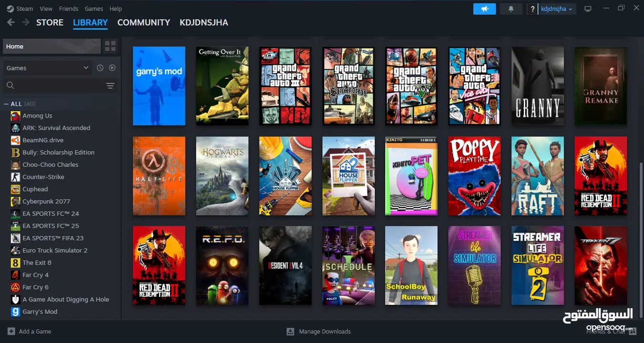Open the announcements megaphone button

point(484,9)
